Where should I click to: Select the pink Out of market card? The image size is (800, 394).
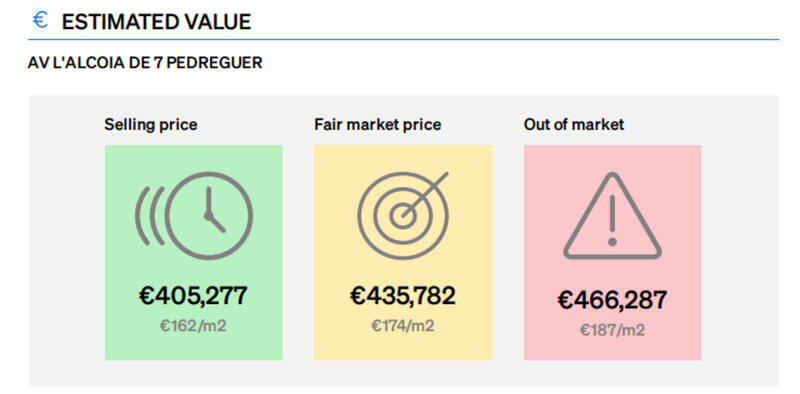612,253
